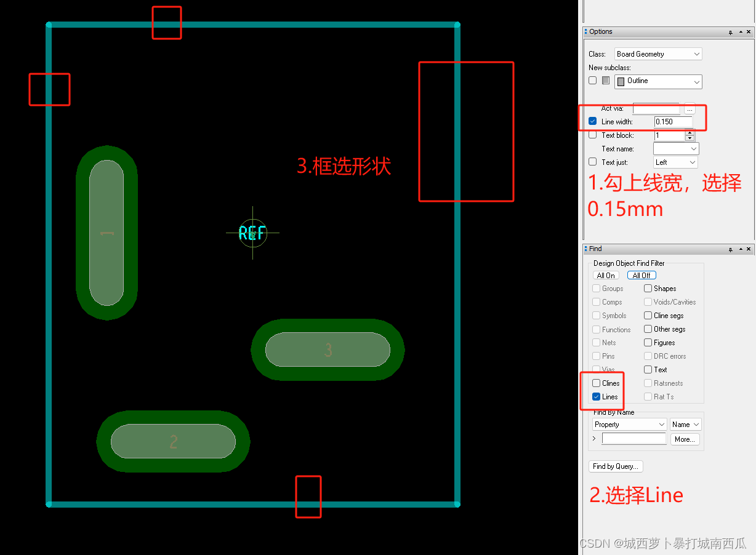Check the Figures filter checkbox
Screen dimensions: 756x555
648,343
